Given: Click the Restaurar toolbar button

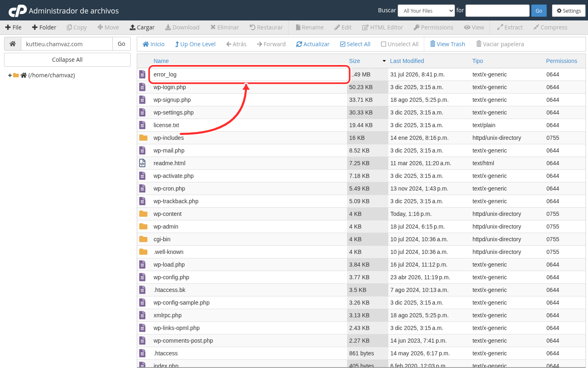Looking at the screenshot, I should [266, 27].
